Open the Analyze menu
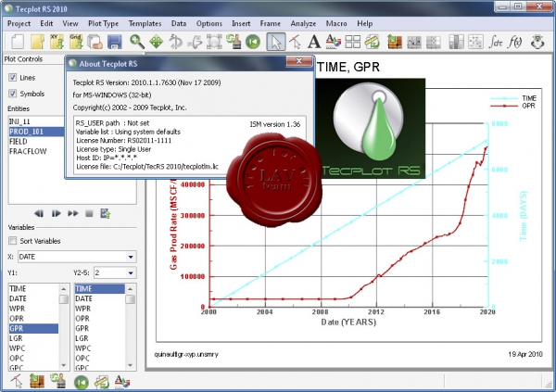The width and height of the screenshot is (556, 392). (x=303, y=24)
